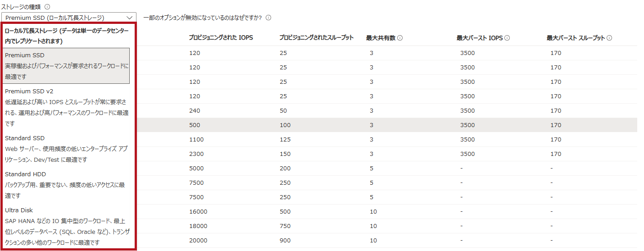This screenshot has width=644, height=251.
Task: Click info icon next to 最大バースト スループット
Action: click(x=609, y=38)
